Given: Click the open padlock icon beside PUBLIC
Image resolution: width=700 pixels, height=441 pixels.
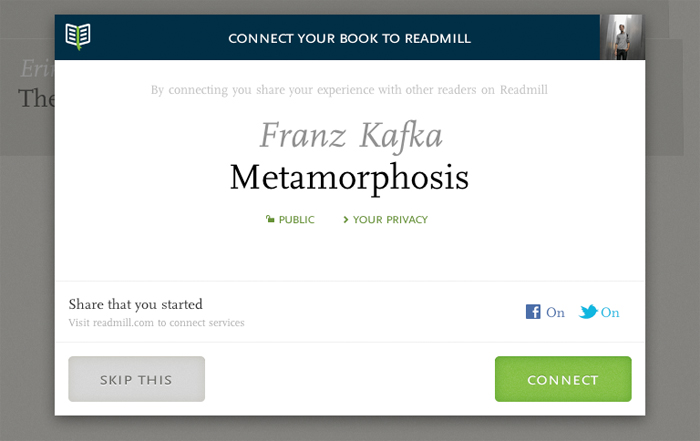Looking at the screenshot, I should [270, 219].
